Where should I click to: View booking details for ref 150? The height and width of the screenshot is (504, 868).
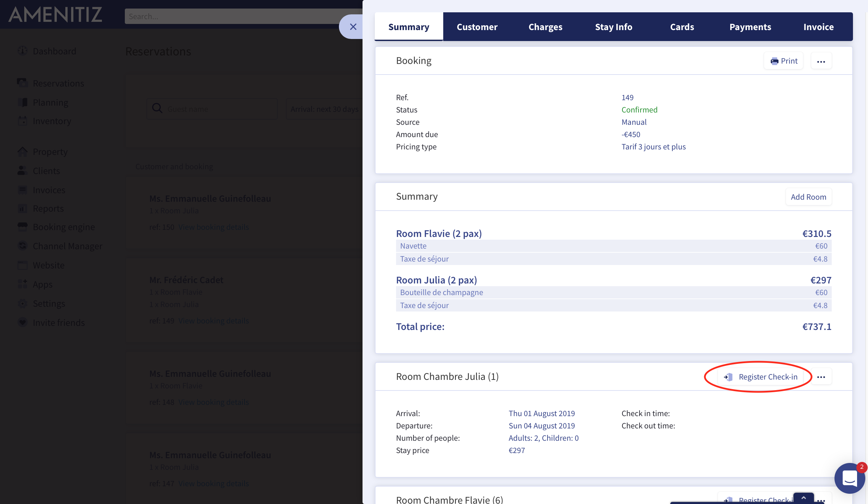213,227
